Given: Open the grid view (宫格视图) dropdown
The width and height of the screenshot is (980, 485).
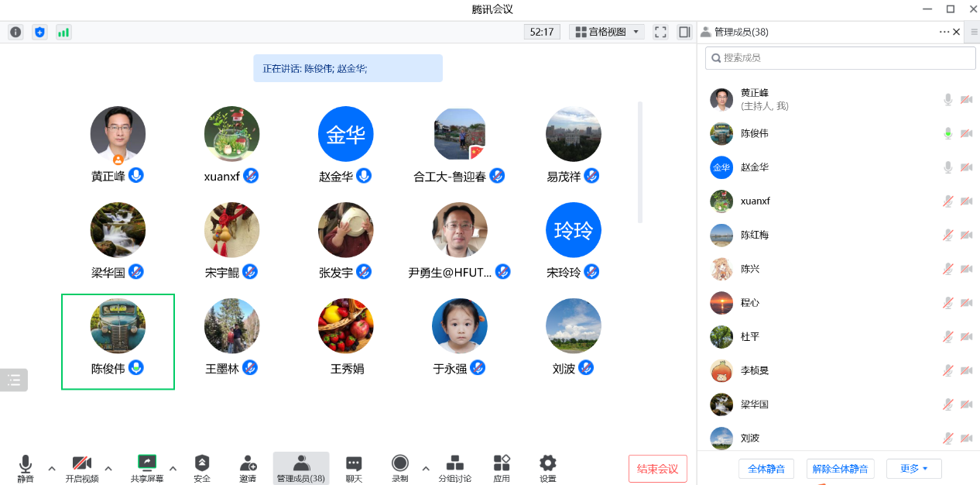Looking at the screenshot, I should pyautogui.click(x=607, y=32).
